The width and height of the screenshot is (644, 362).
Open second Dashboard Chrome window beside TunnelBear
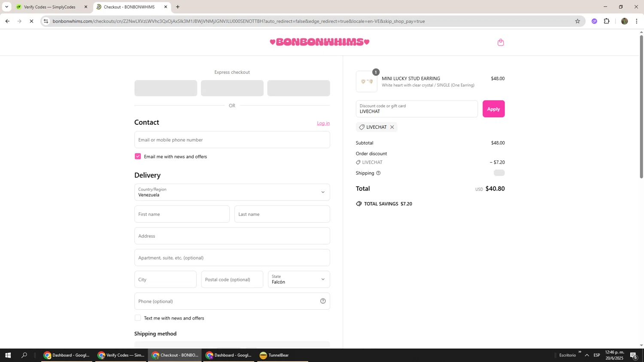pyautogui.click(x=229, y=355)
